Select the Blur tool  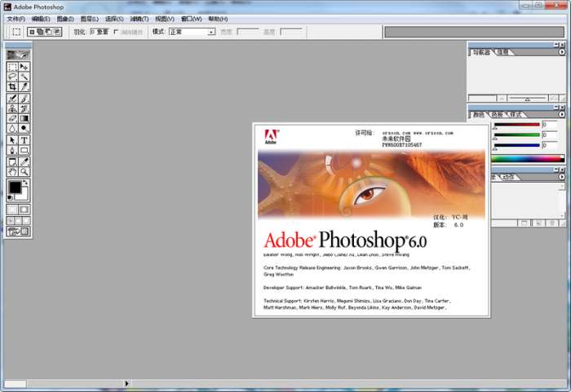[x=12, y=128]
